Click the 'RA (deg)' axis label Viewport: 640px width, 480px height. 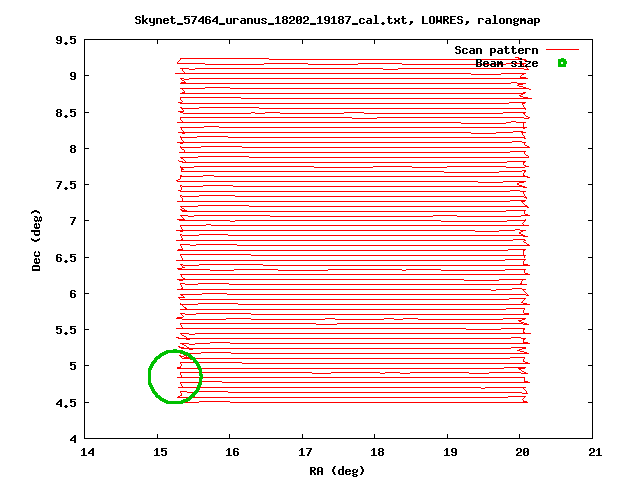coord(337,471)
